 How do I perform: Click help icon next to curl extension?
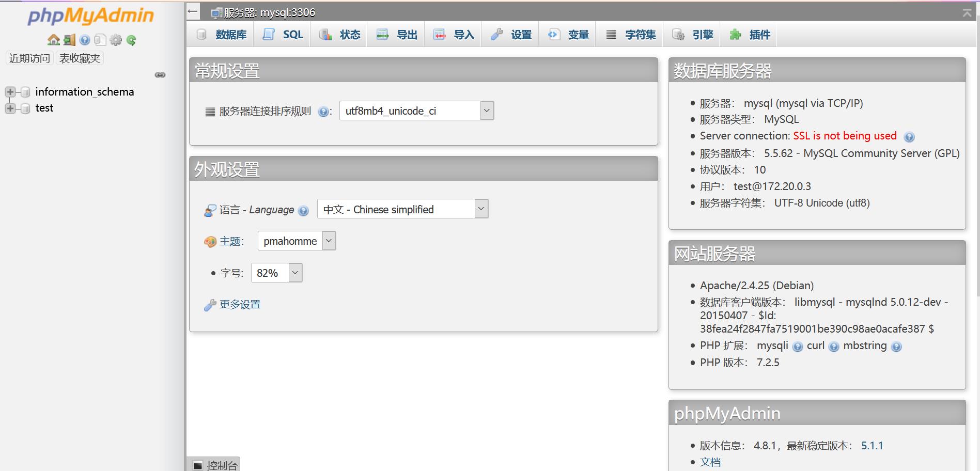pos(834,347)
